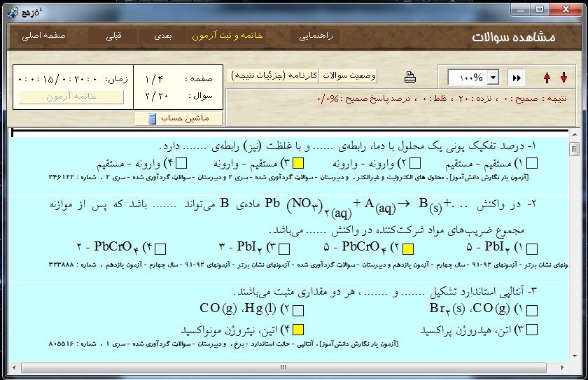This screenshot has height=380, width=588.
Task: Click the fast-forward double arrow button
Action: [517, 78]
